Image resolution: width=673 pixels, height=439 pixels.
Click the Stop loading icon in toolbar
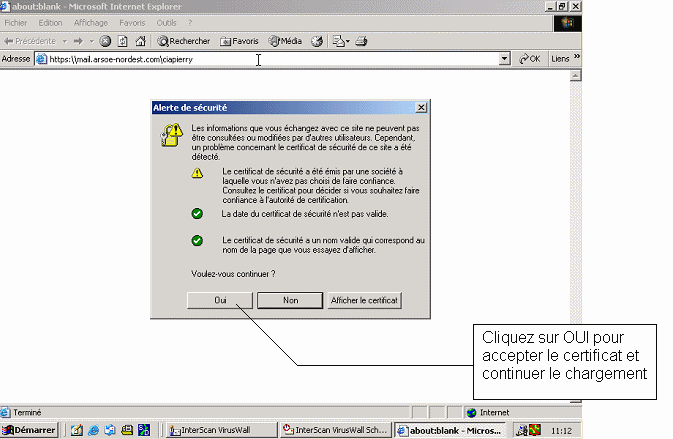point(105,41)
